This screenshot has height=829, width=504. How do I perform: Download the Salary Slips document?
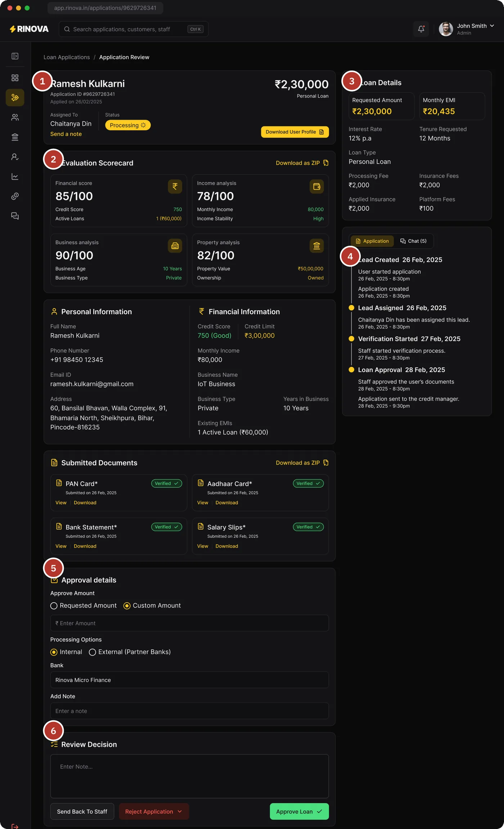pyautogui.click(x=227, y=546)
